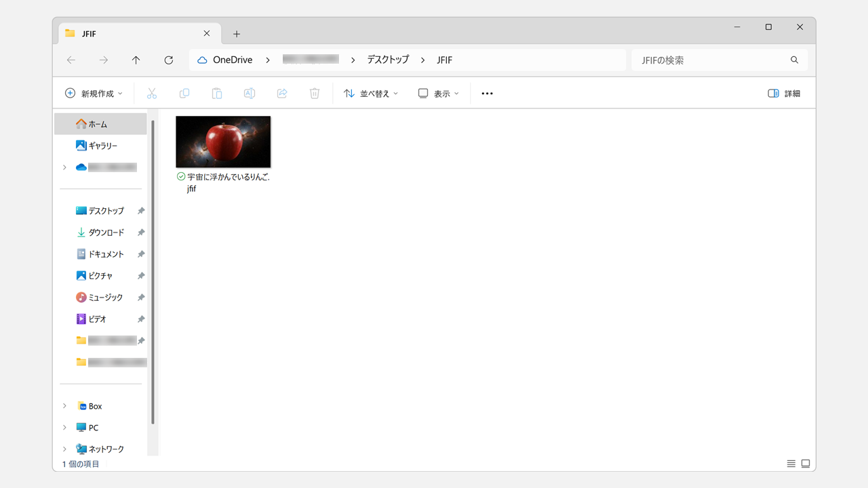The image size is (868, 488).
Task: Open ダウンロード in the sidebar
Action: pos(106,232)
